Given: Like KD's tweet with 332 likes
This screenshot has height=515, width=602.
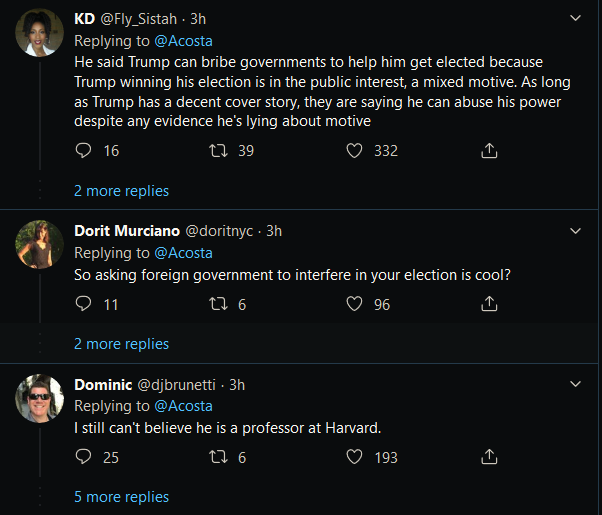Looking at the screenshot, I should pyautogui.click(x=354, y=151).
